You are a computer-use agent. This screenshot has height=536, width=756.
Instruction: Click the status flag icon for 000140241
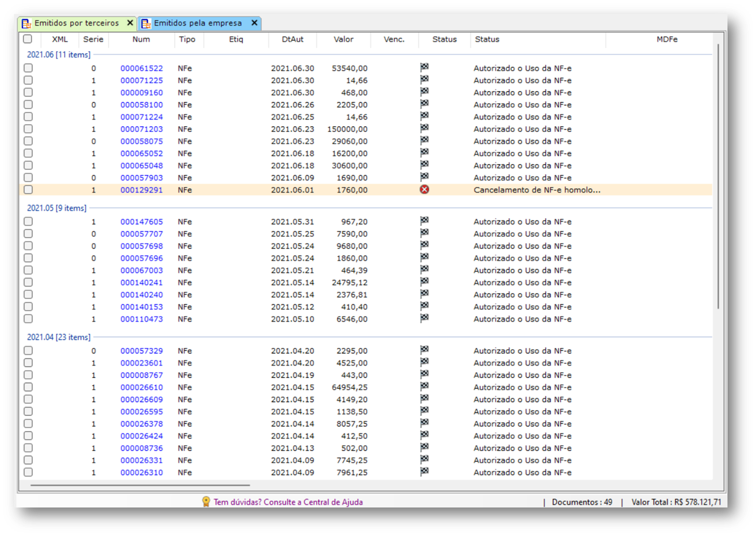[x=424, y=282]
